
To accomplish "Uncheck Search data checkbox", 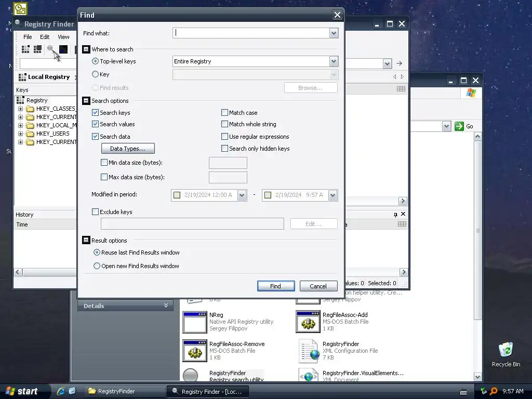I will 96,137.
